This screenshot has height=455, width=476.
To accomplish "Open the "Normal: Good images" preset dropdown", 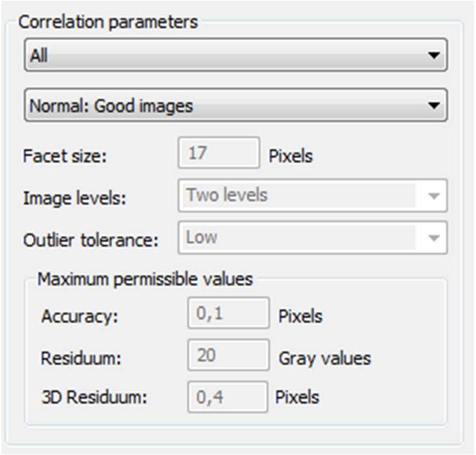I will point(236,105).
